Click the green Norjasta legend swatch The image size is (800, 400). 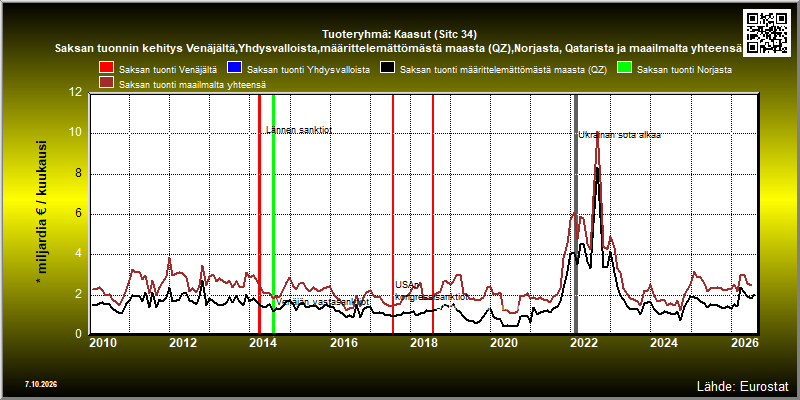(625, 69)
